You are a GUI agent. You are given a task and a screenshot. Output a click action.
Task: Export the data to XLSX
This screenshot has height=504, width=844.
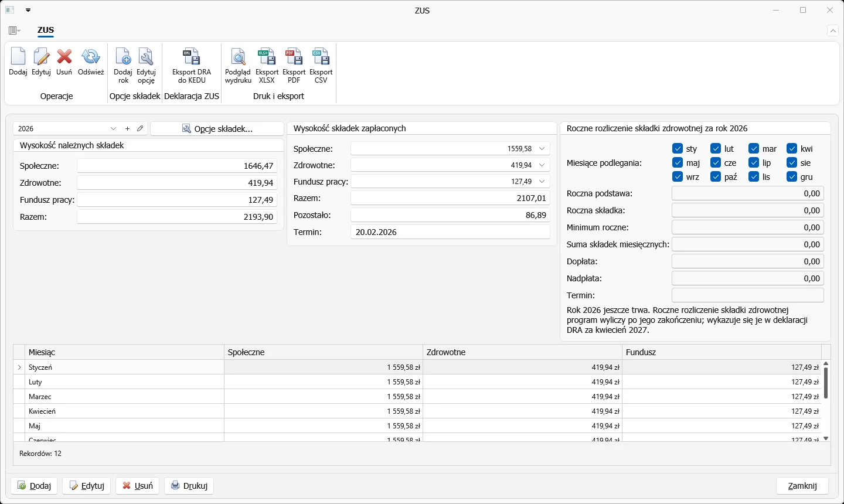[267, 66]
